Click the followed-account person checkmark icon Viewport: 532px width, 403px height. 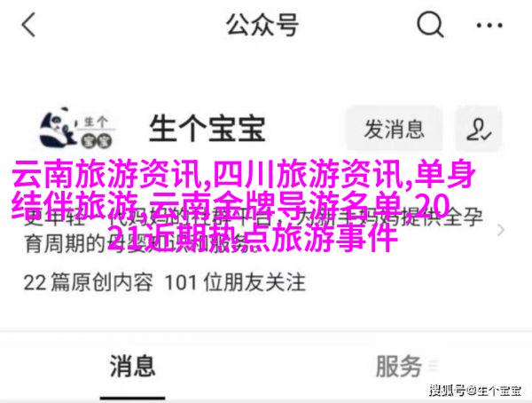tap(479, 129)
